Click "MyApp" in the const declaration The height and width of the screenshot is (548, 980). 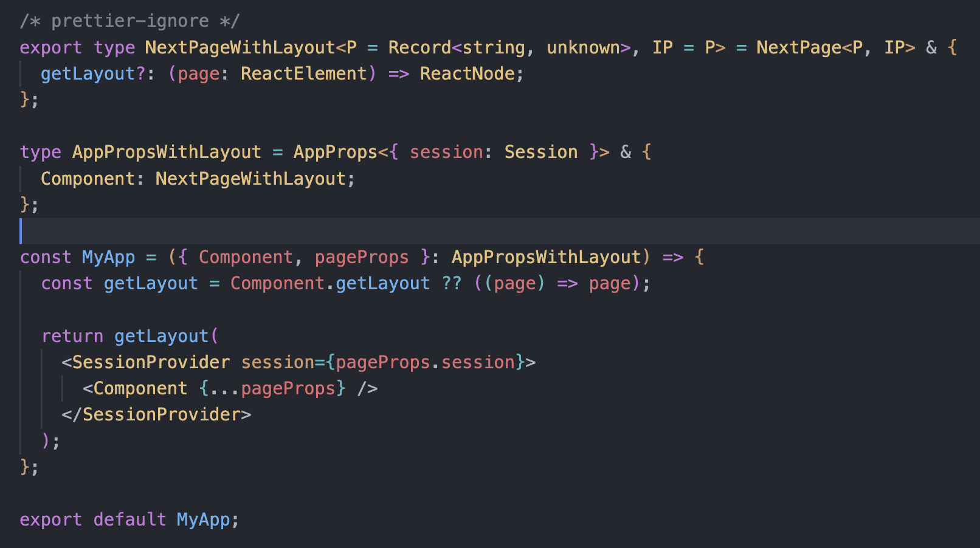coord(108,257)
